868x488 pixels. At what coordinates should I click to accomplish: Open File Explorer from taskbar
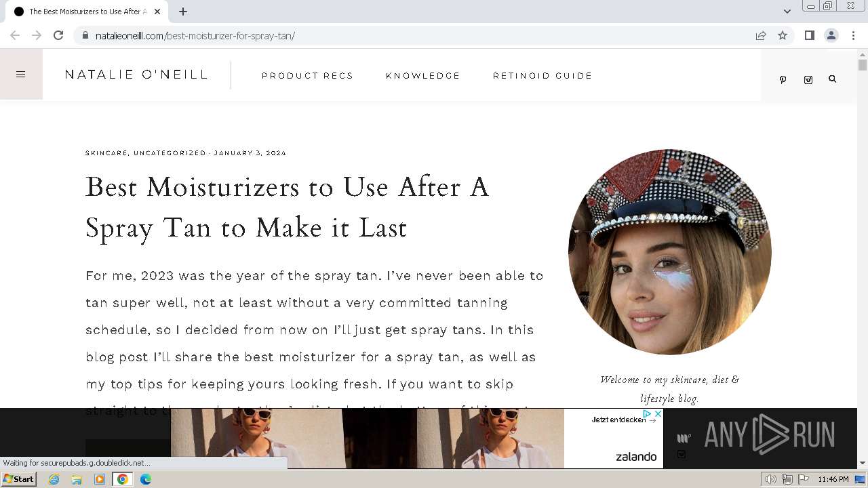coord(77,479)
